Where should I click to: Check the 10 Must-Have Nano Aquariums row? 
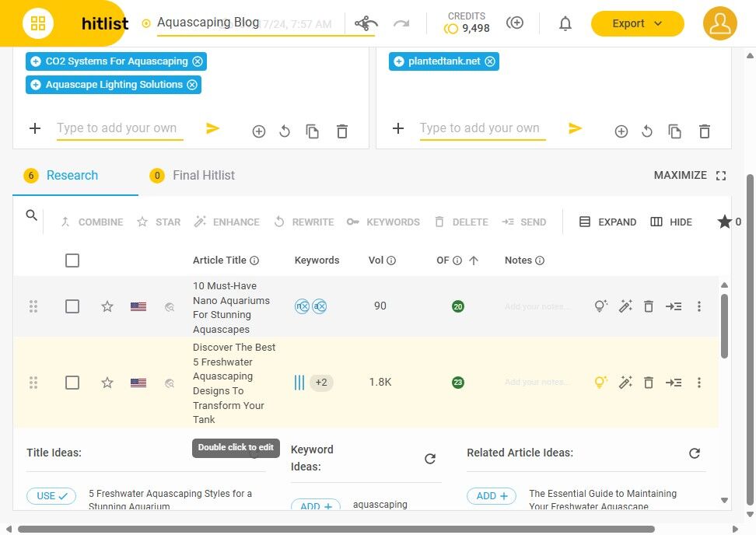72,306
